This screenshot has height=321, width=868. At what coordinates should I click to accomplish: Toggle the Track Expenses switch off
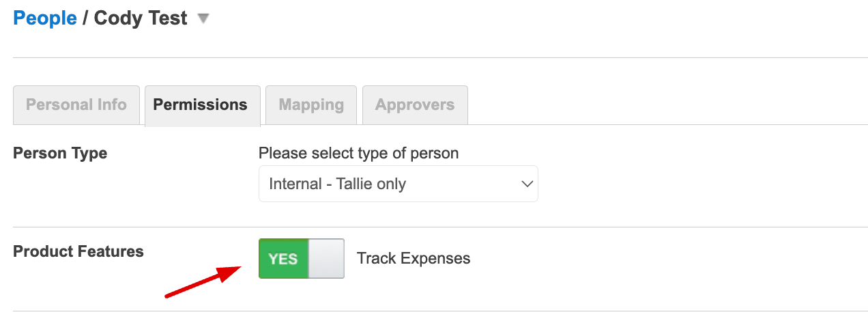pyautogui.click(x=301, y=258)
